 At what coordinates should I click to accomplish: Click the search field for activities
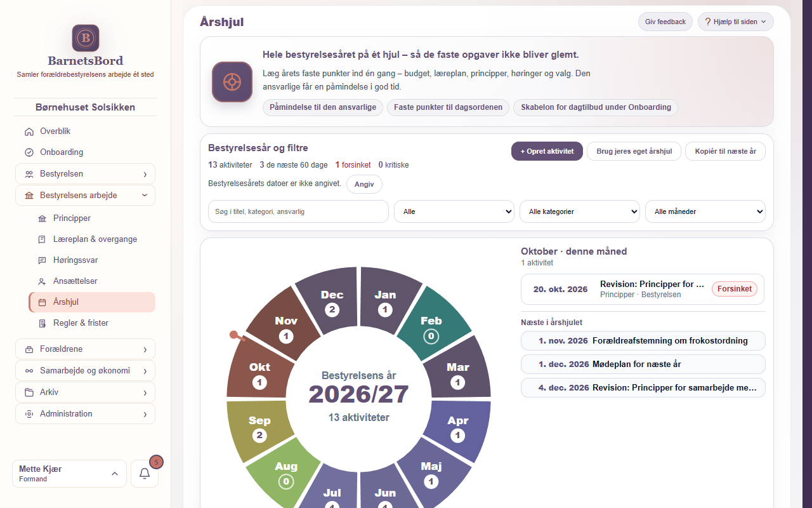click(298, 211)
